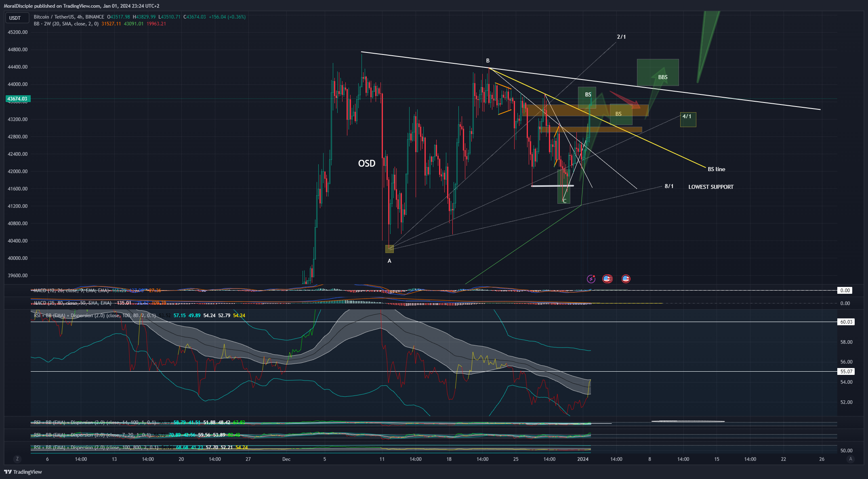The image size is (868, 479).
Task: Click the yellow 54.24 RSI value
Action: 239,316
